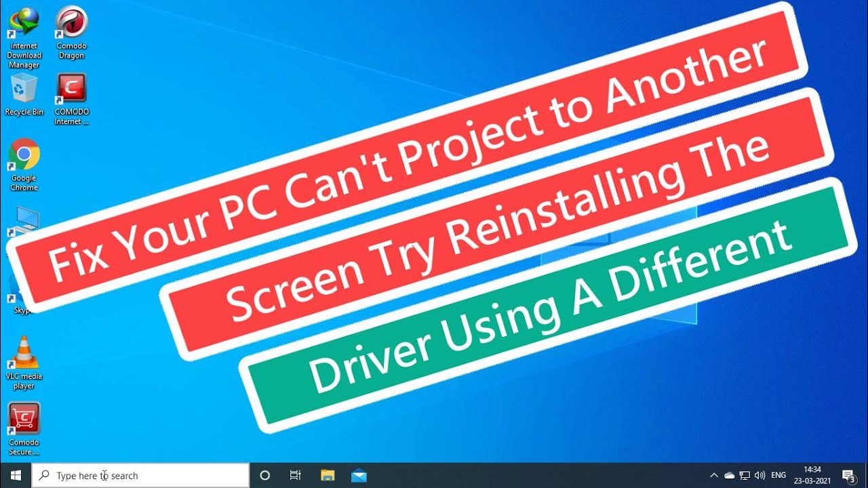
Task: Click the taskbar 'Type here to search' box
Action: pyautogui.click(x=140, y=476)
